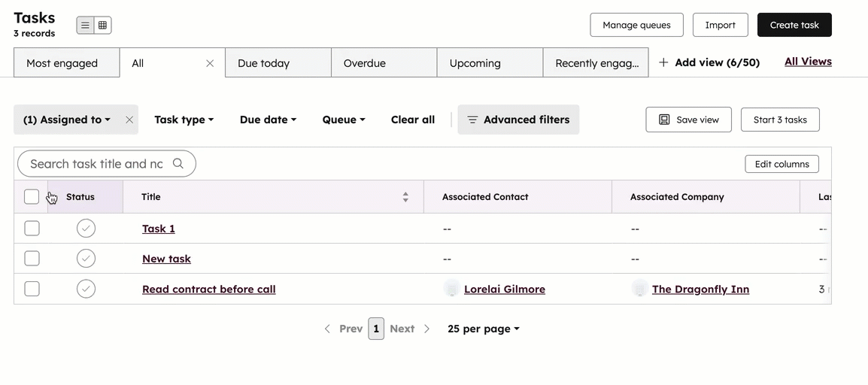The width and height of the screenshot is (868, 385).
Task: Check the box for Task 1
Action: coord(32,229)
